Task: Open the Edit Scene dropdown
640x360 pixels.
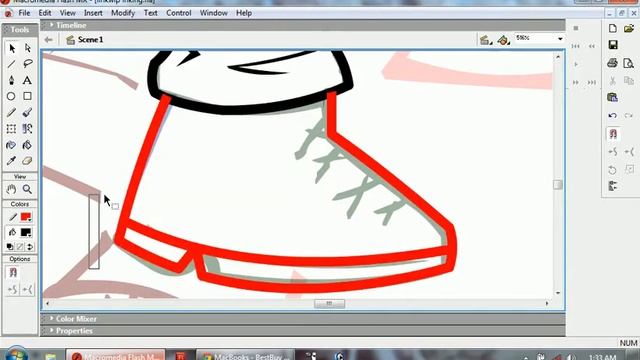Action: coord(485,40)
